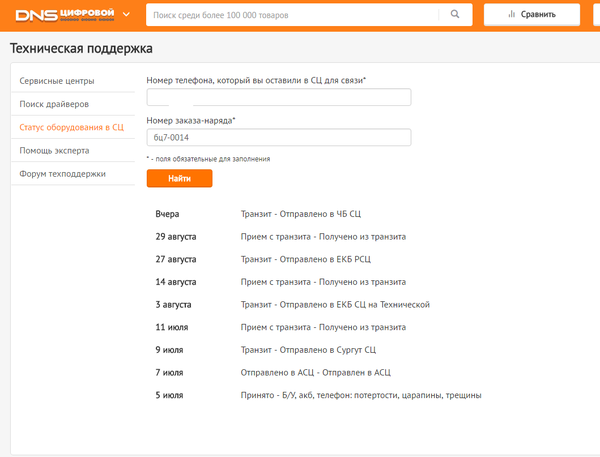Expand the chevron next to the DNS logo
The width and height of the screenshot is (600, 457).
click(126, 14)
